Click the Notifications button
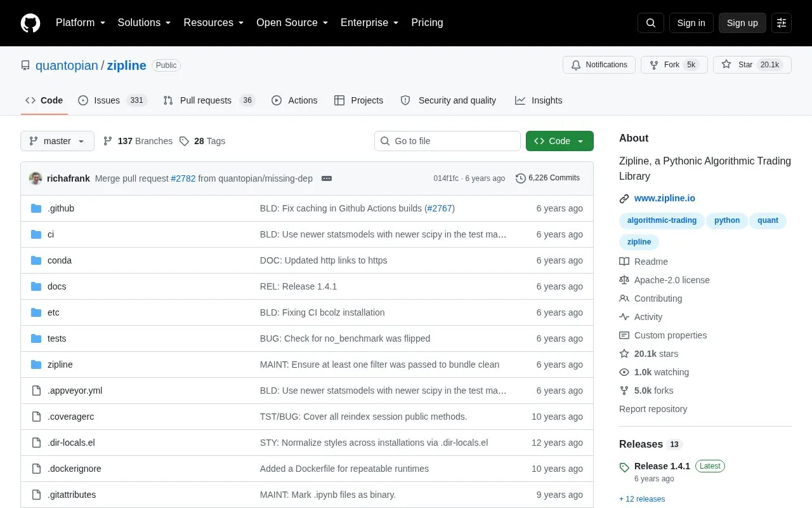 click(x=599, y=65)
